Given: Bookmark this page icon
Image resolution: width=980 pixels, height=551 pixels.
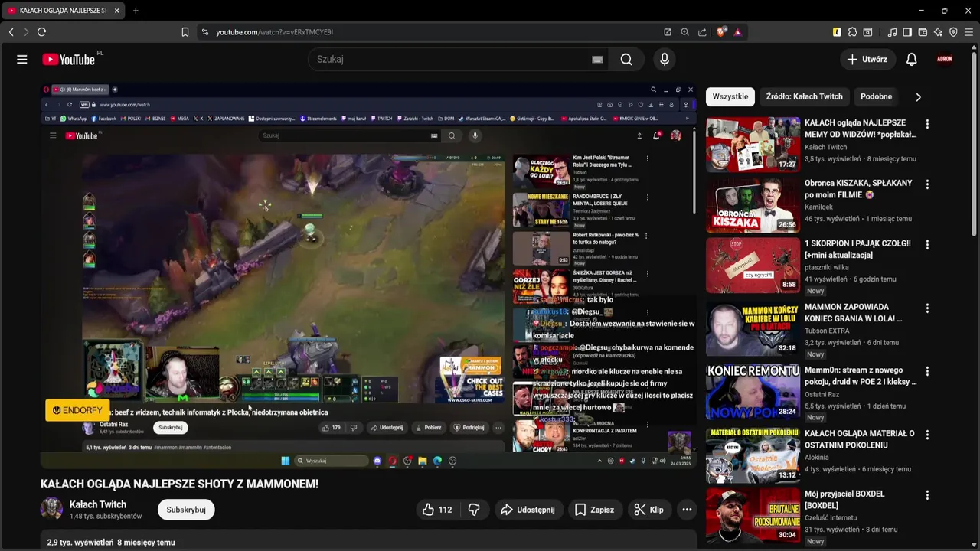Looking at the screenshot, I should tap(185, 32).
